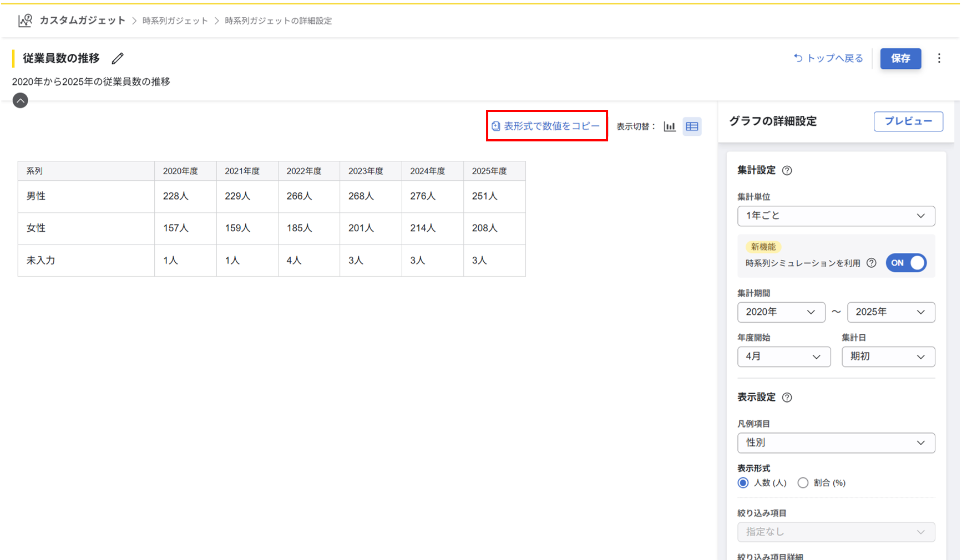
Task: Open the 集計単位 dropdown showing 1年ごと
Action: click(836, 216)
